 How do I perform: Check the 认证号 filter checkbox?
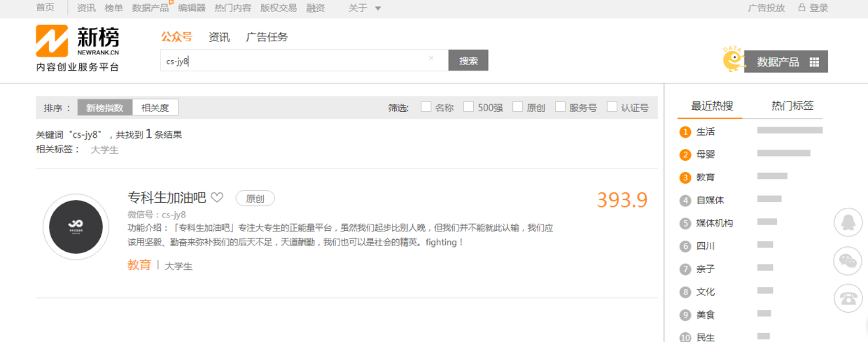tap(612, 107)
